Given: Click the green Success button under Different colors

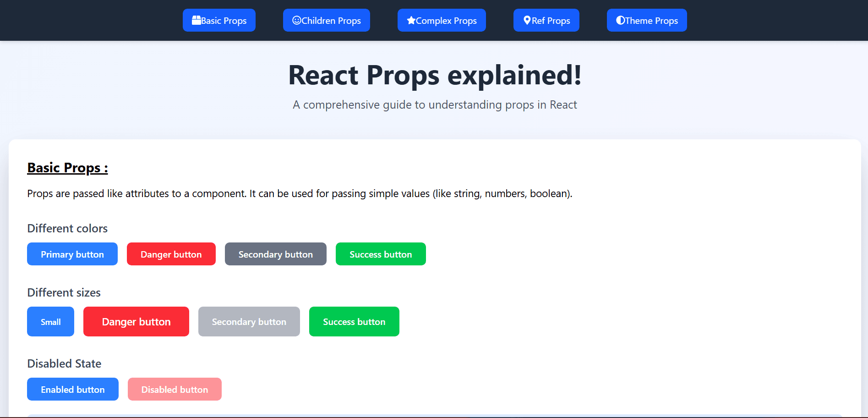Looking at the screenshot, I should pyautogui.click(x=381, y=254).
